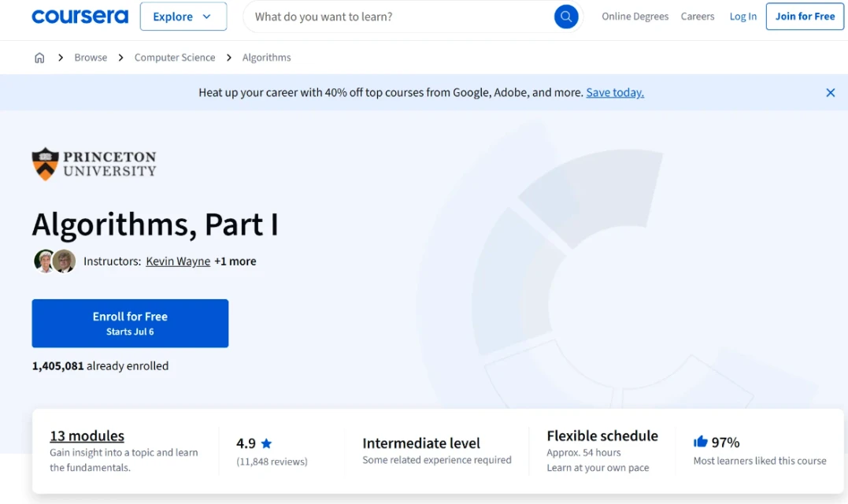848x504 pixels.
Task: Click the search input field
Action: [x=402, y=17]
